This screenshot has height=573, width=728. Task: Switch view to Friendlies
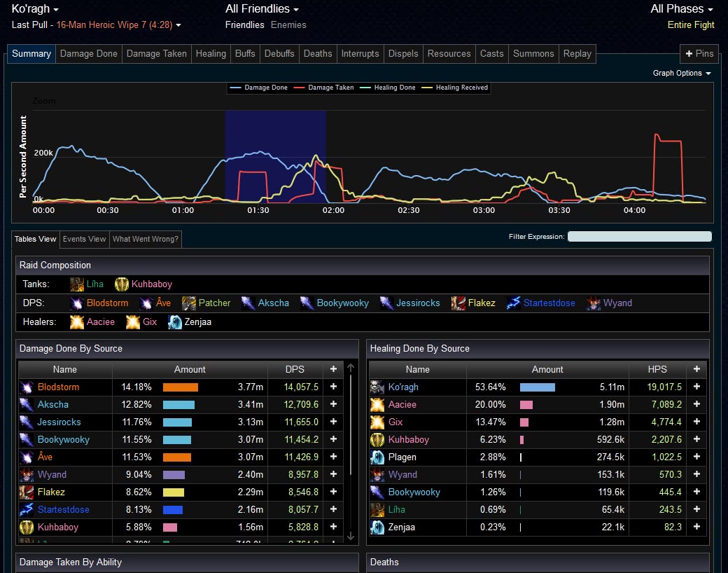[245, 25]
